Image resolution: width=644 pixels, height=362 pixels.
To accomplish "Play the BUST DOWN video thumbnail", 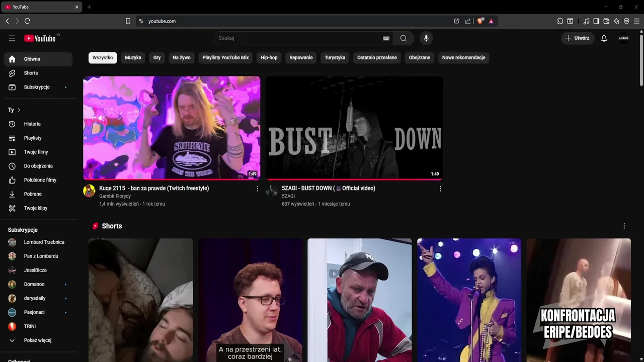I will click(x=355, y=128).
